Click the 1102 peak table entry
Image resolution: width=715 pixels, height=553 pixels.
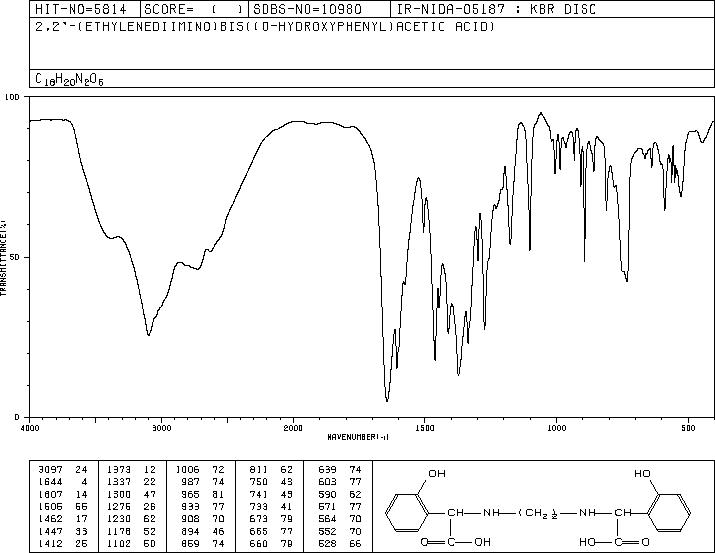pos(131,544)
